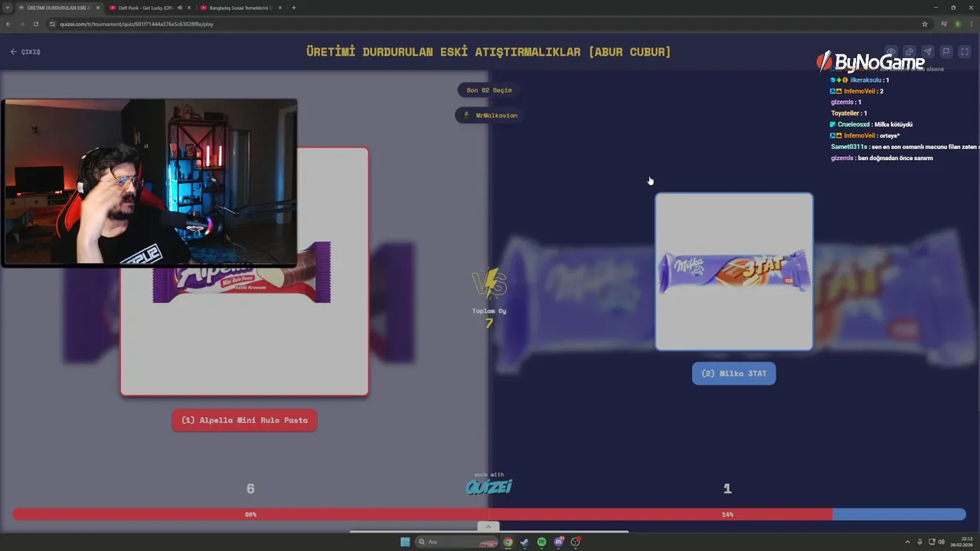Close the Bangladeş Sokak Yemeklerini tab
980x551 pixels.
point(280,8)
